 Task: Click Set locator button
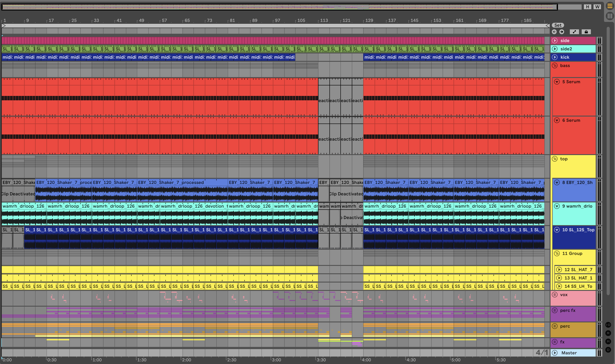tap(558, 25)
